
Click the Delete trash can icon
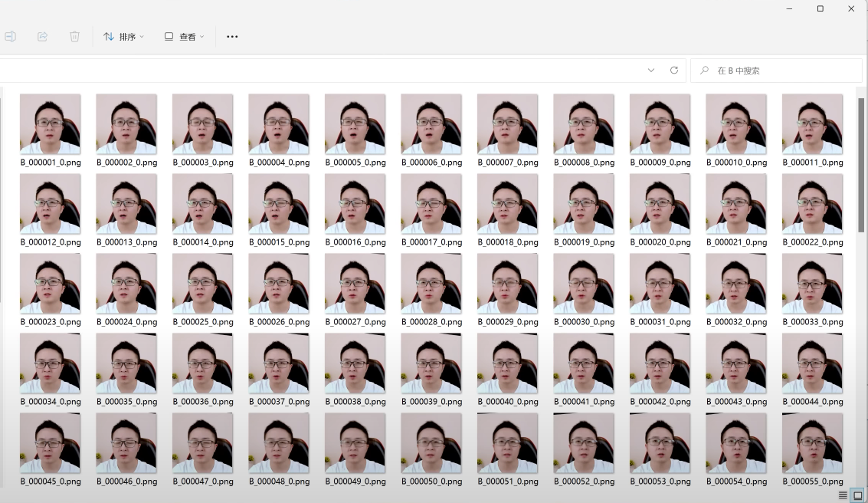pyautogui.click(x=74, y=36)
